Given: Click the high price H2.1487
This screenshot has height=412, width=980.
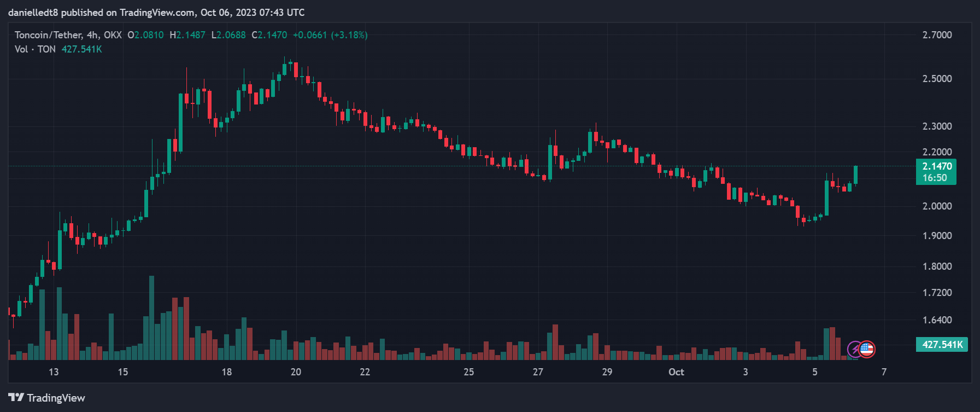Looking at the screenshot, I should pyautogui.click(x=187, y=35).
